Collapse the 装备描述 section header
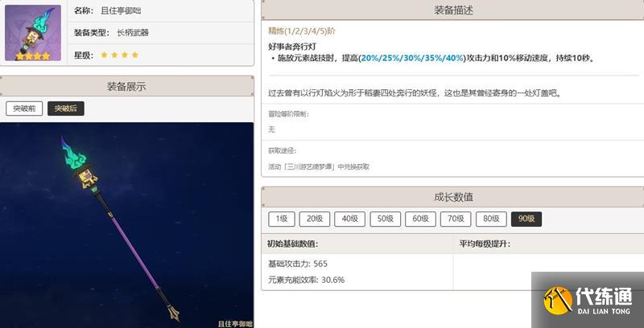Image resolution: width=644 pixels, height=328 pixels. (452, 10)
